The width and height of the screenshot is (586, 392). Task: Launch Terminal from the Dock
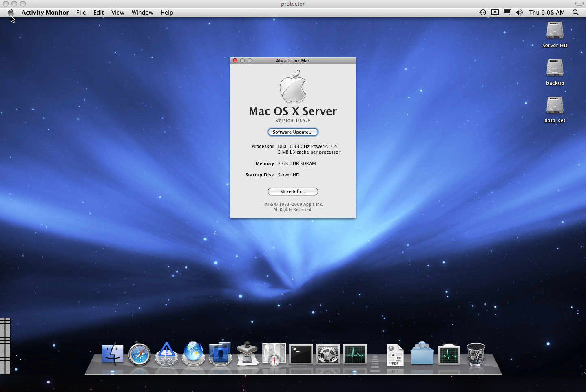(301, 354)
